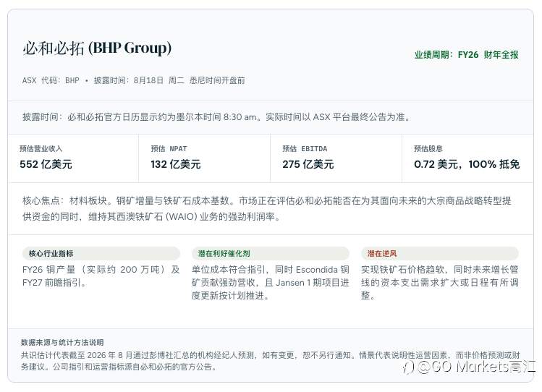The width and height of the screenshot is (542, 392).
Task: Click the 预估股息 label
Action: [428, 148]
